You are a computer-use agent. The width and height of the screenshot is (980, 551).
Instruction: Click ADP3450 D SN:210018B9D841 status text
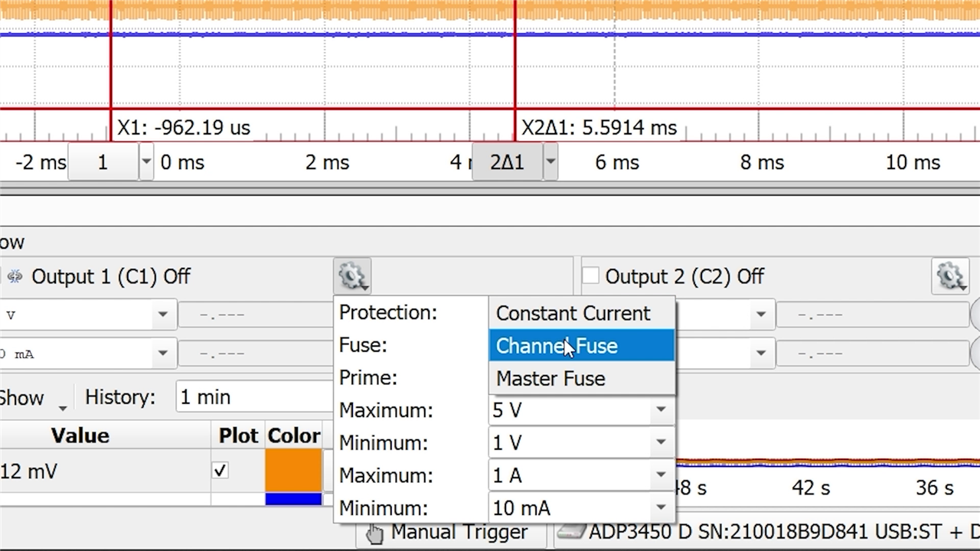point(783,532)
